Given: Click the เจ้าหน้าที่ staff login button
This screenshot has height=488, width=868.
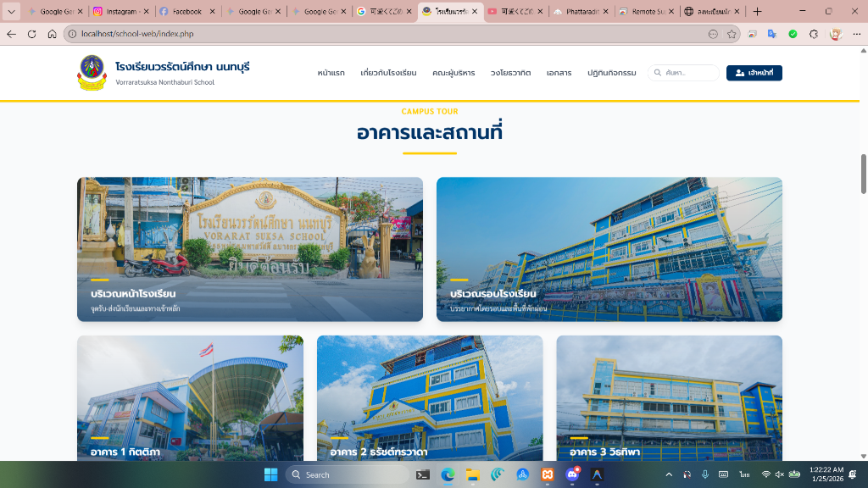Looking at the screenshot, I should pos(753,73).
